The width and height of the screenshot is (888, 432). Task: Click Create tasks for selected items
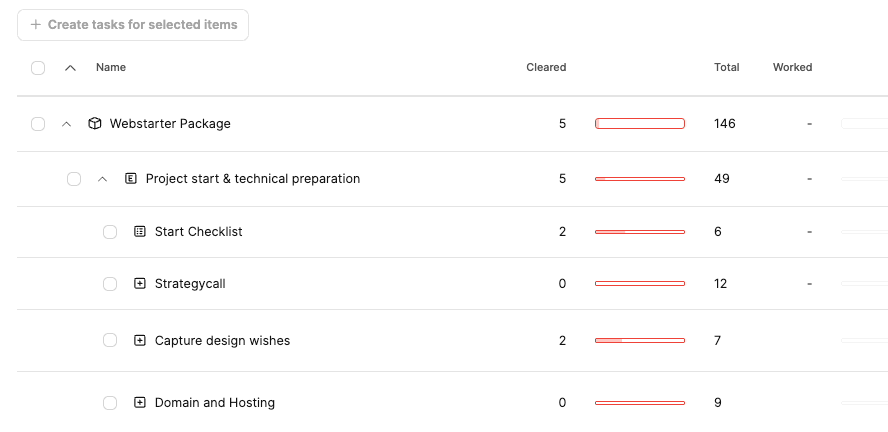(x=133, y=25)
